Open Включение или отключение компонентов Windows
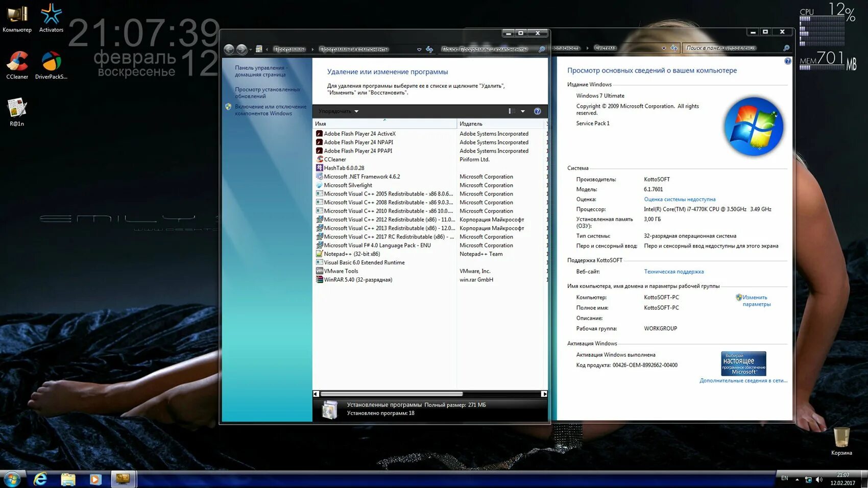868x488 pixels. tap(271, 110)
